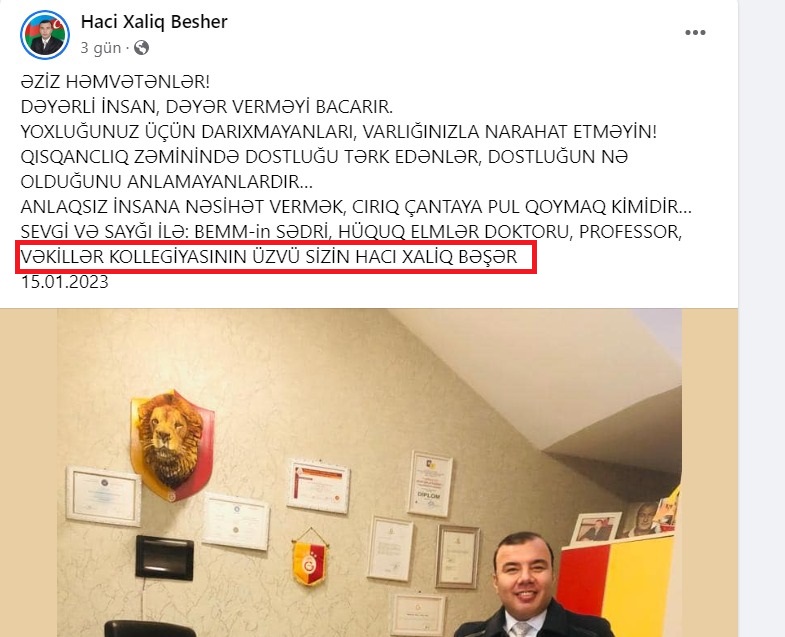
Task: Click the small black wall monitor in photo
Action: [x=165, y=557]
